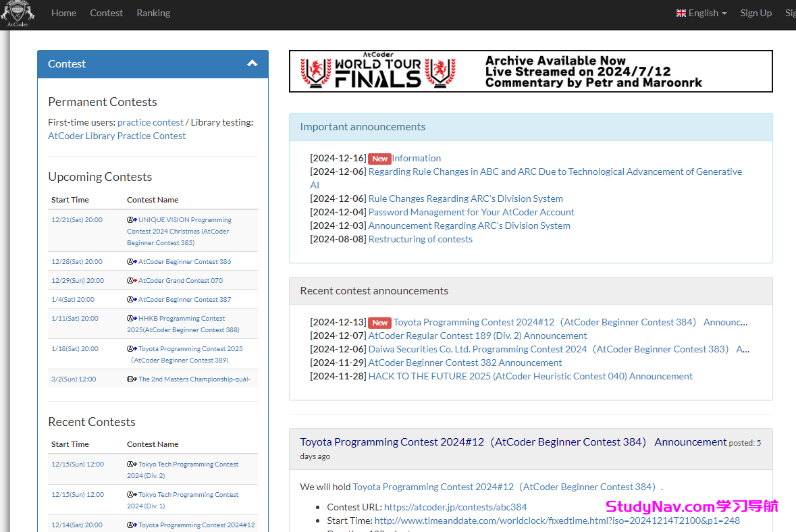The width and height of the screenshot is (796, 532).
Task: Open the Ranking page from the navbar
Action: [x=153, y=14]
